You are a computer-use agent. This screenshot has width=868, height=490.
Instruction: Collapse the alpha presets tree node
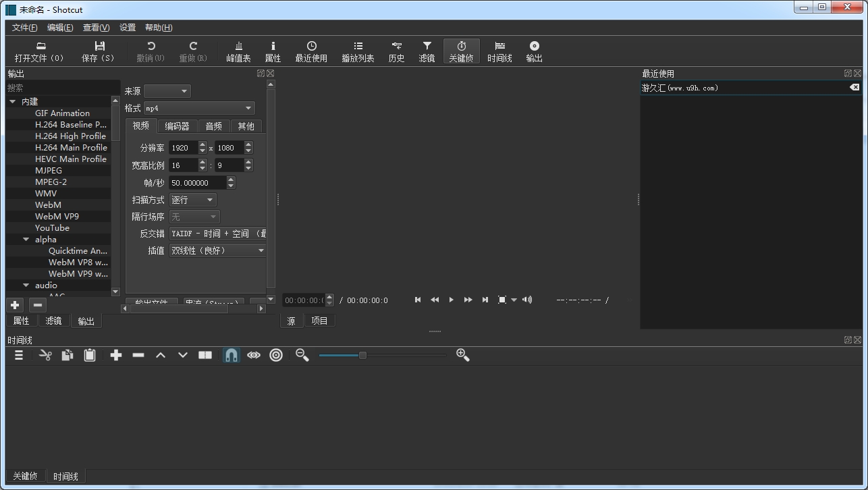tap(26, 239)
